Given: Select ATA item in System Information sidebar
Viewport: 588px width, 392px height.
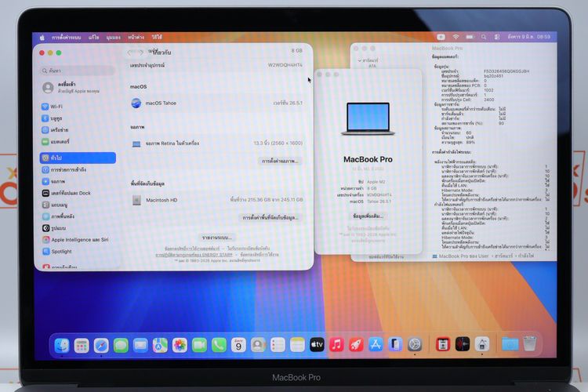Looking at the screenshot, I should (372, 66).
